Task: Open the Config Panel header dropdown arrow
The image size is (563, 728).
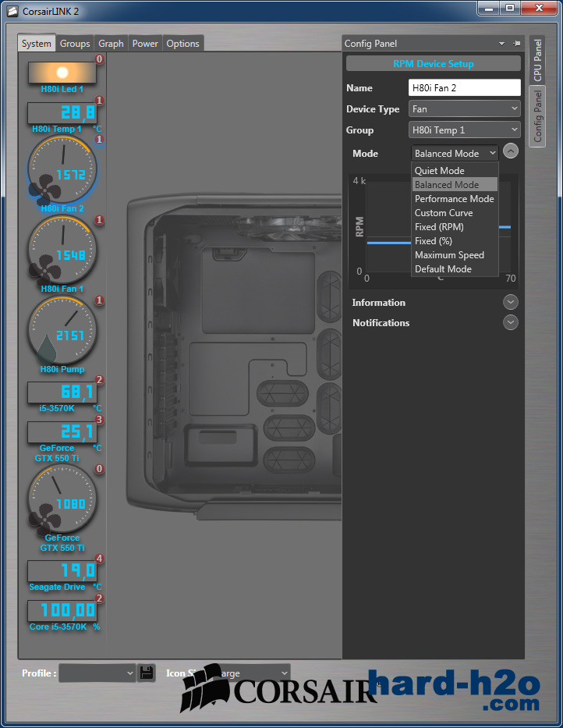Action: tap(501, 44)
